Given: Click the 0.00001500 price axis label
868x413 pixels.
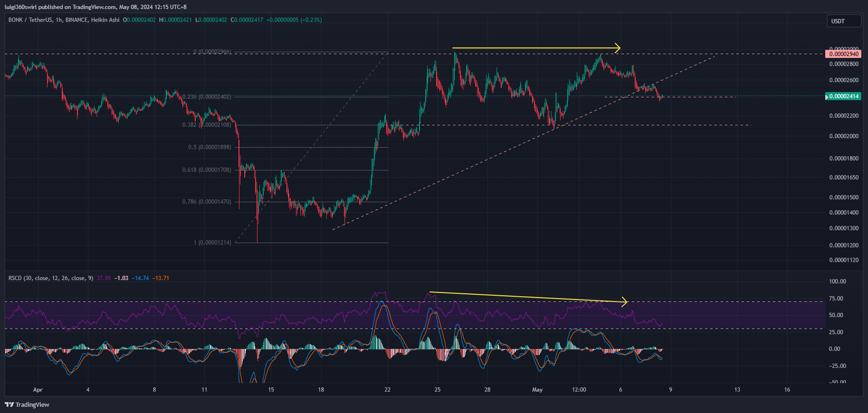Looking at the screenshot, I should click(x=844, y=197).
